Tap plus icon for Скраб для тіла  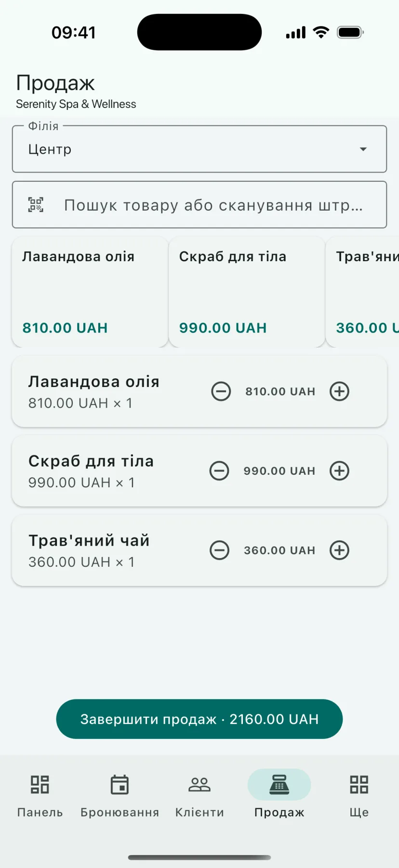(339, 471)
